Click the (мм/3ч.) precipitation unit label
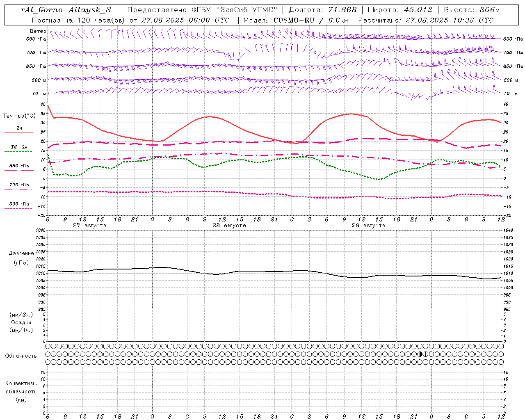525x420 pixels. [21, 315]
